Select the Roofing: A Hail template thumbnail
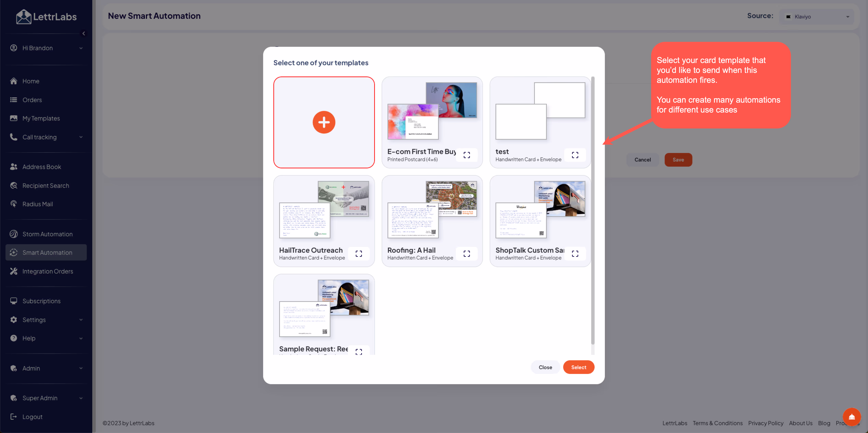The width and height of the screenshot is (868, 433). 432,209
